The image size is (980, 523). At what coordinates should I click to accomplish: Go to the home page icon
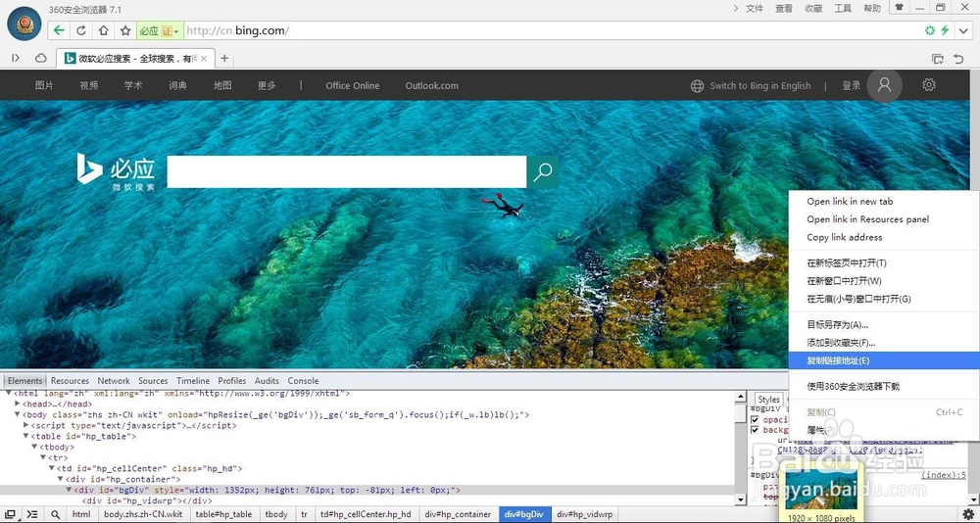pos(104,30)
